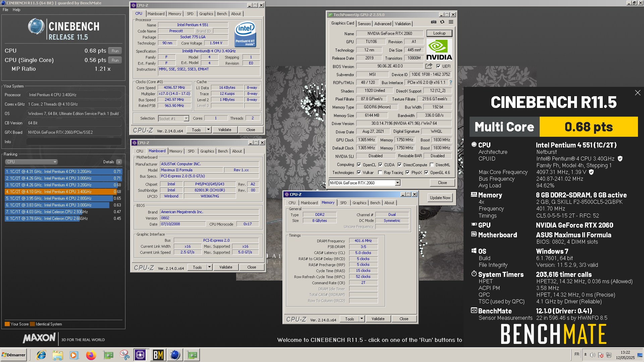Click the Update Now button
Viewport: 644px width, 362px height.
tap(440, 198)
